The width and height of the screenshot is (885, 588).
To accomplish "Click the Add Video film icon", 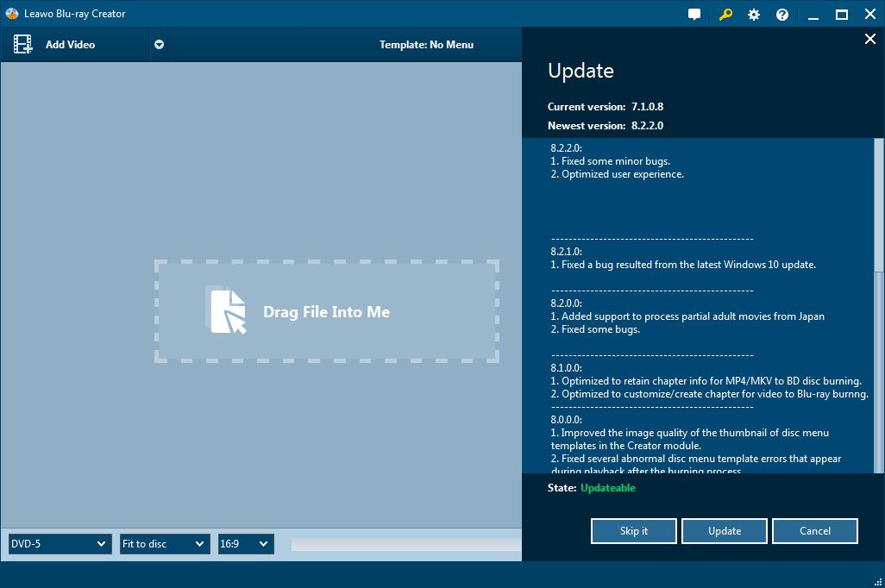I will coord(23,44).
